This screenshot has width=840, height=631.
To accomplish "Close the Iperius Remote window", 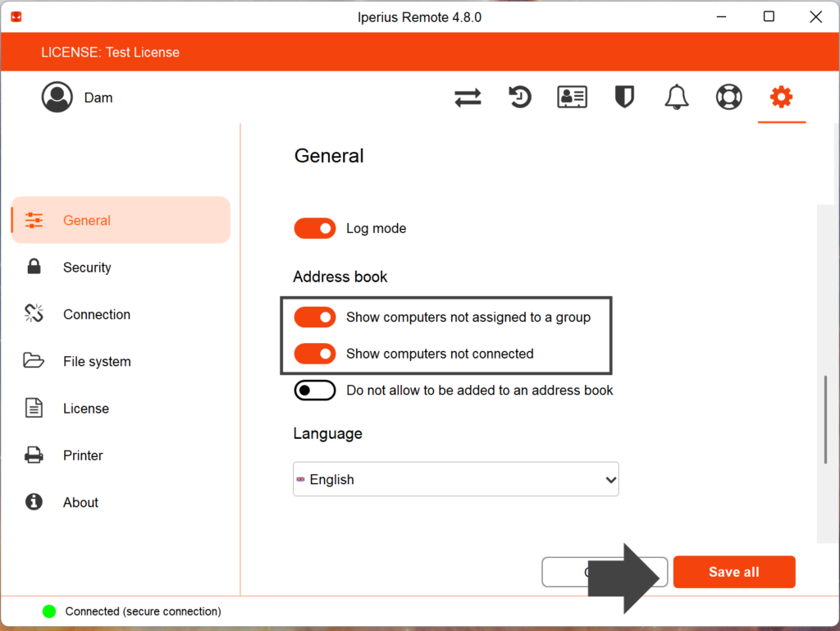I will pos(816,16).
